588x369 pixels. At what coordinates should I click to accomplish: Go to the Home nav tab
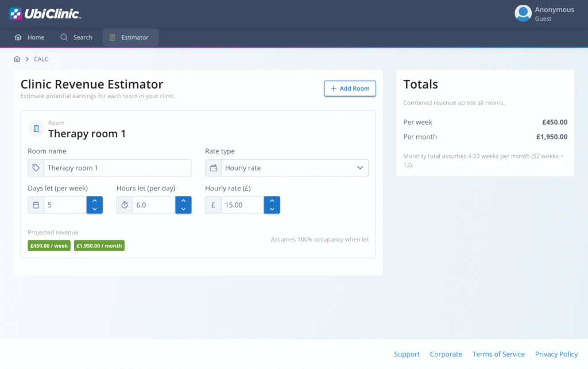(29, 37)
